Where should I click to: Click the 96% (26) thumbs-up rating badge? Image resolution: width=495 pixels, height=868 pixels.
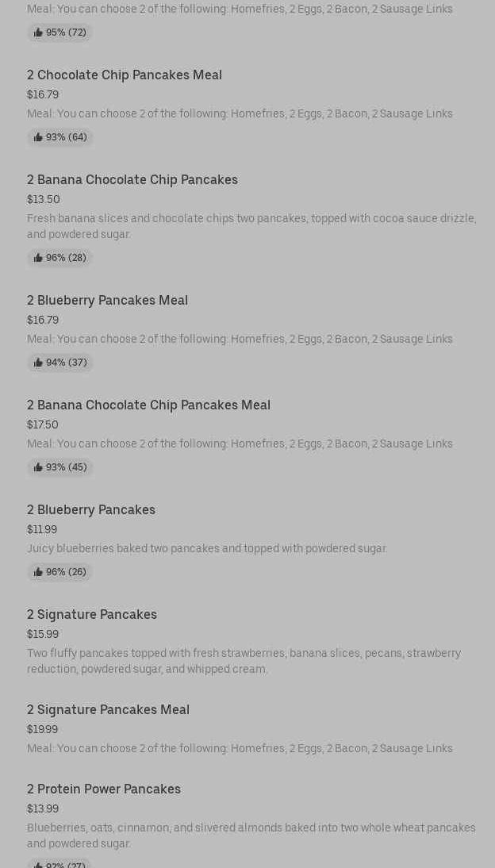[60, 572]
